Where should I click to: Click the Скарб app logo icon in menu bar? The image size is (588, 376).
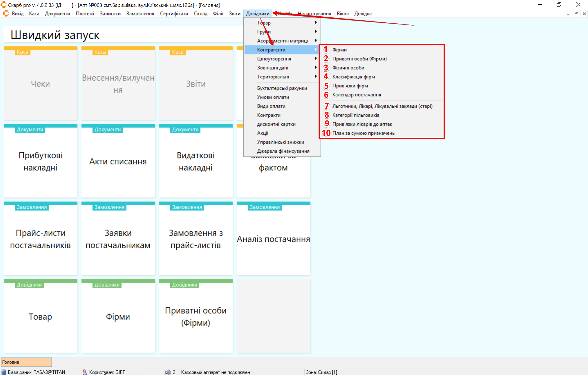click(6, 13)
